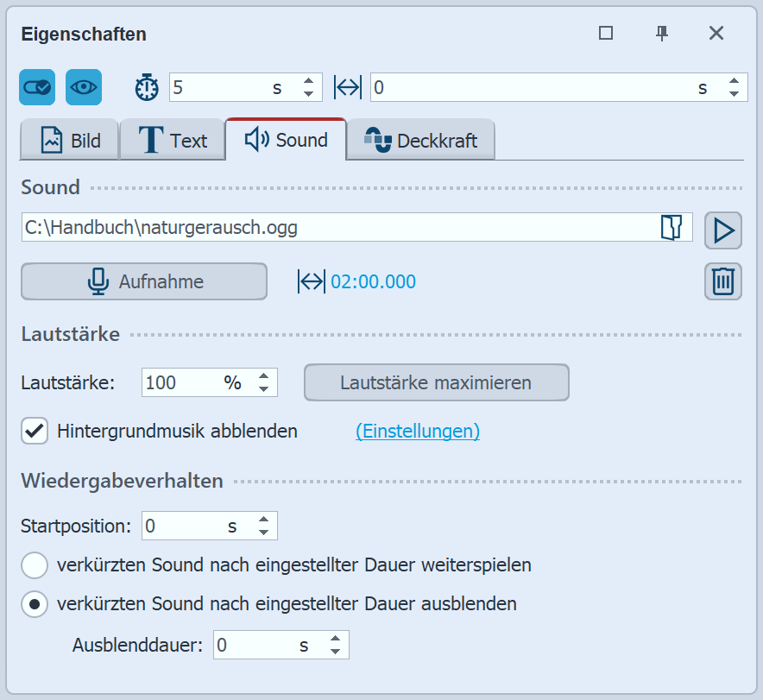The width and height of the screenshot is (763, 700).
Task: Play the naturgerausch.ogg sound
Action: [x=723, y=230]
